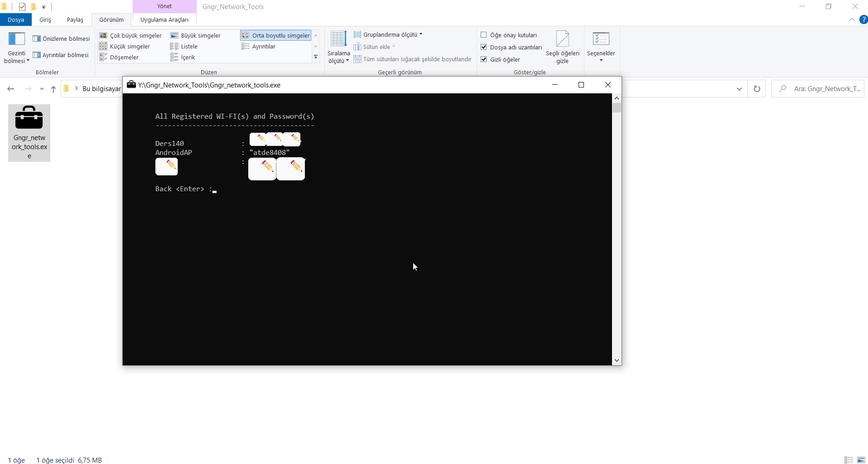Click the Help question mark icon
Viewport: 868px width, 464px height.
click(x=863, y=19)
